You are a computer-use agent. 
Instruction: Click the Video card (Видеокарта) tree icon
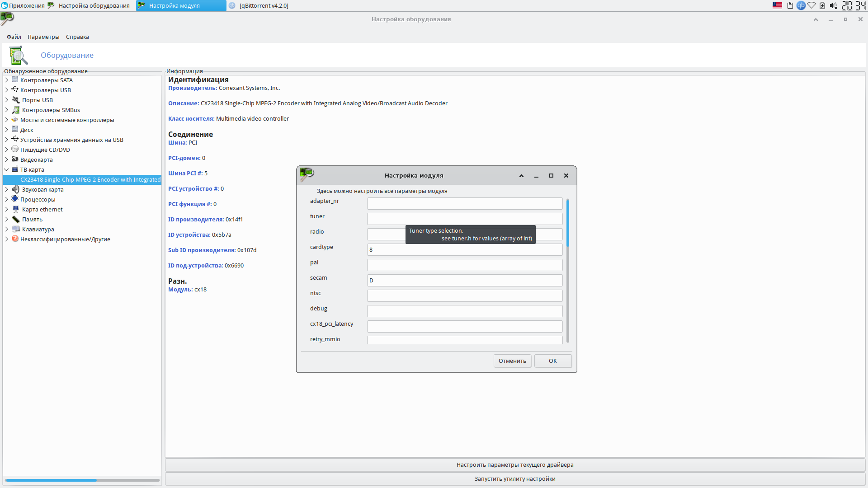[15, 160]
